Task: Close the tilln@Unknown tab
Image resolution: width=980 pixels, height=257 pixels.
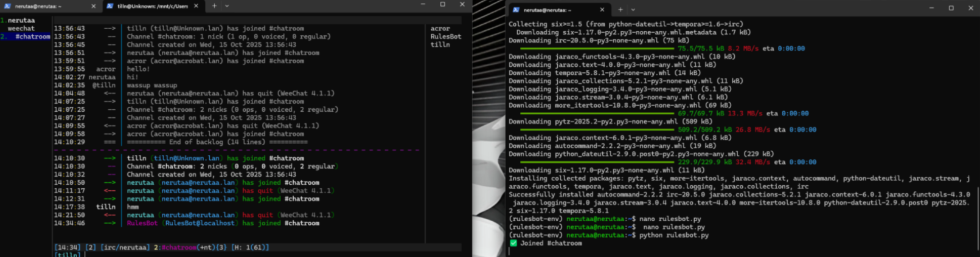Action: click(196, 6)
